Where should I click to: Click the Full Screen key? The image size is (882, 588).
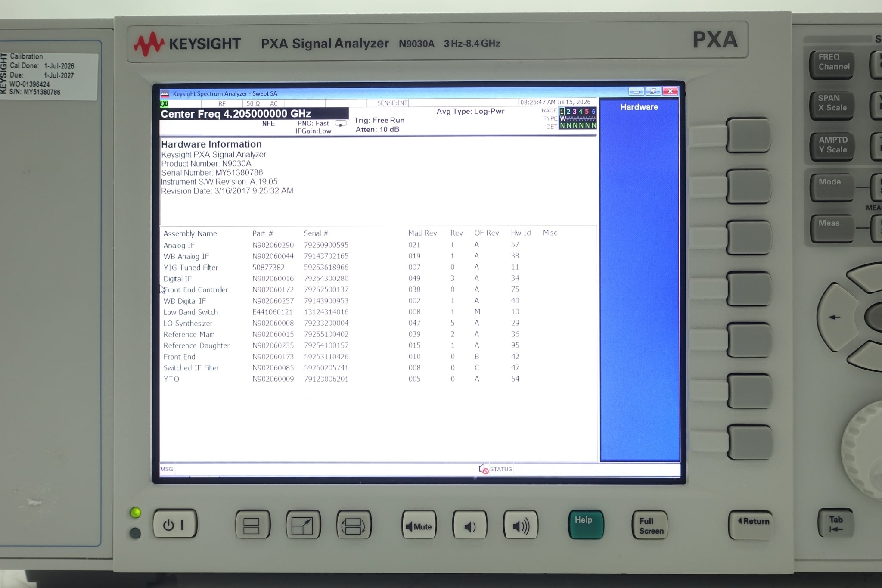[x=650, y=525]
